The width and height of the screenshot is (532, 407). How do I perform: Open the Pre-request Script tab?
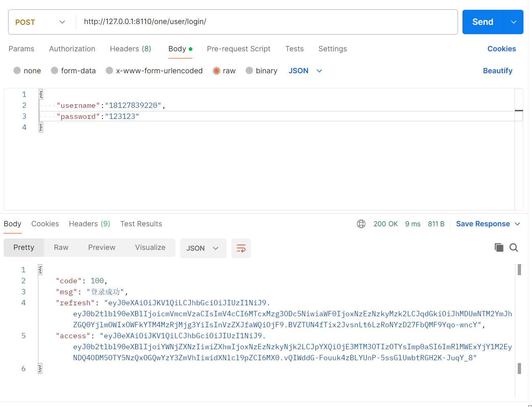click(238, 49)
